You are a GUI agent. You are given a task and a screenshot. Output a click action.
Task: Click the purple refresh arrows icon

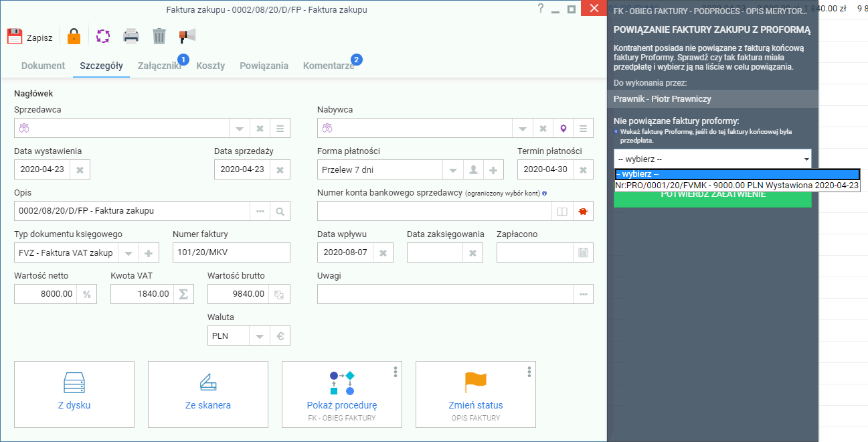coord(102,36)
